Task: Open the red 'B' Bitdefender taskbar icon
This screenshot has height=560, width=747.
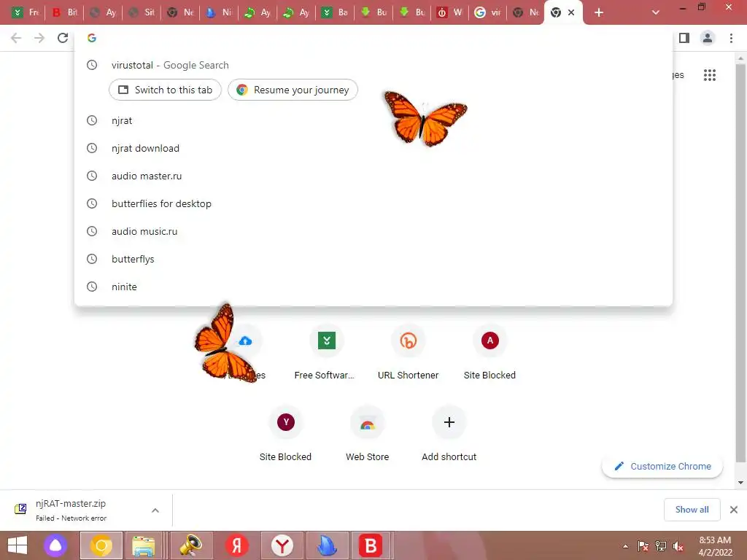Action: point(371,545)
